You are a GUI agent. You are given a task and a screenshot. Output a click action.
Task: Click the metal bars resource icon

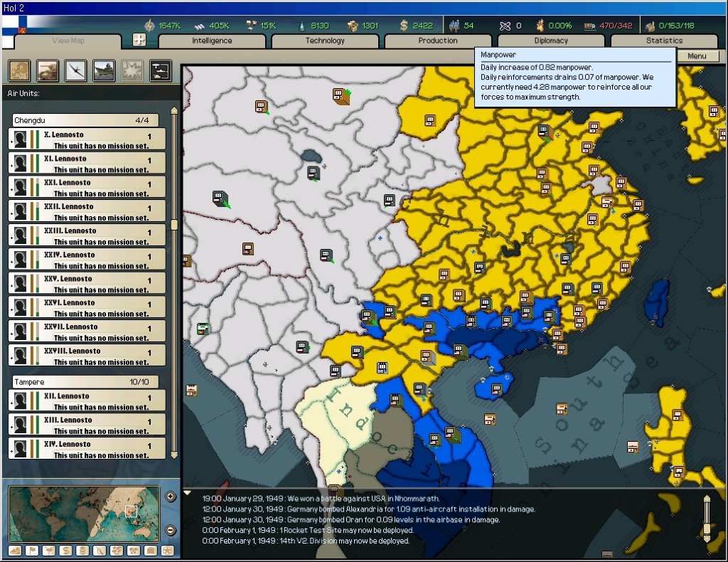click(x=199, y=26)
